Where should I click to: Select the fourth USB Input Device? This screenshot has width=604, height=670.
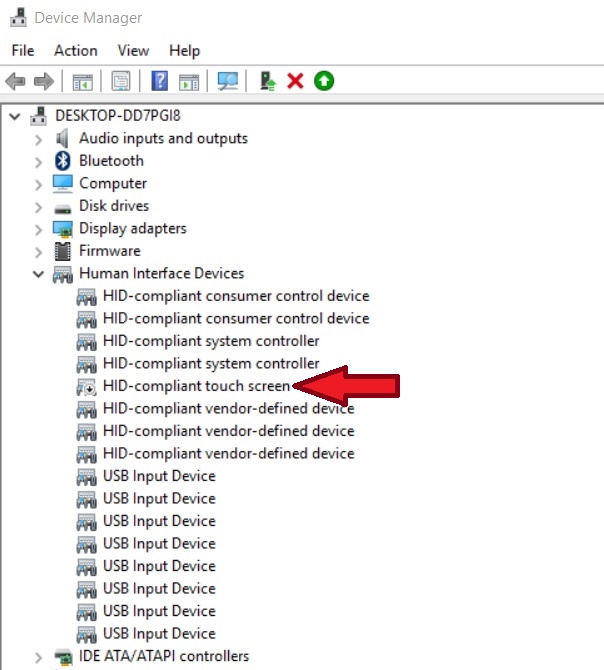tap(159, 544)
